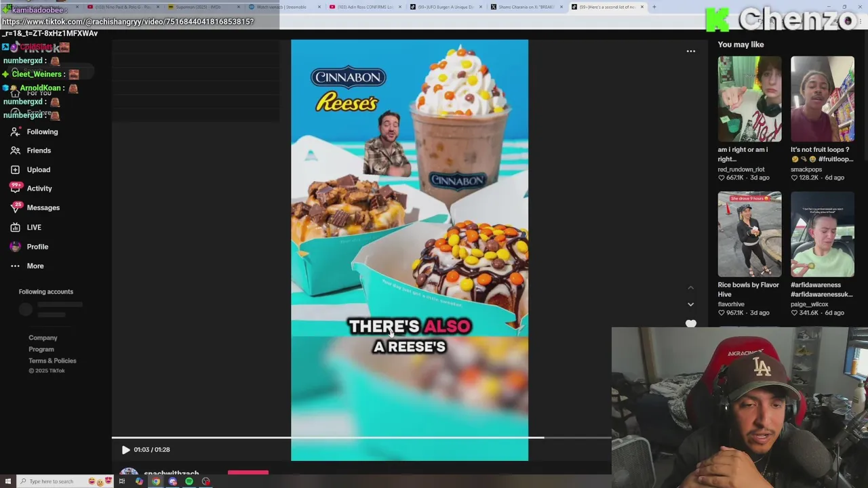
Task: Open 'Rice bowls by Flavor Hive' video thumbnail
Action: coord(749,235)
